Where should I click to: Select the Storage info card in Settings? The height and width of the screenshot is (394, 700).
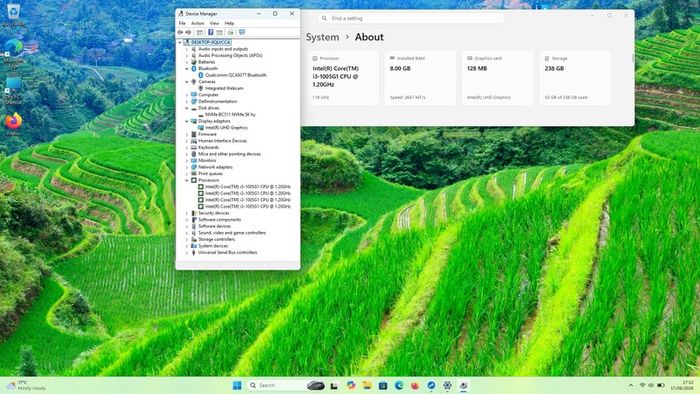click(x=575, y=79)
